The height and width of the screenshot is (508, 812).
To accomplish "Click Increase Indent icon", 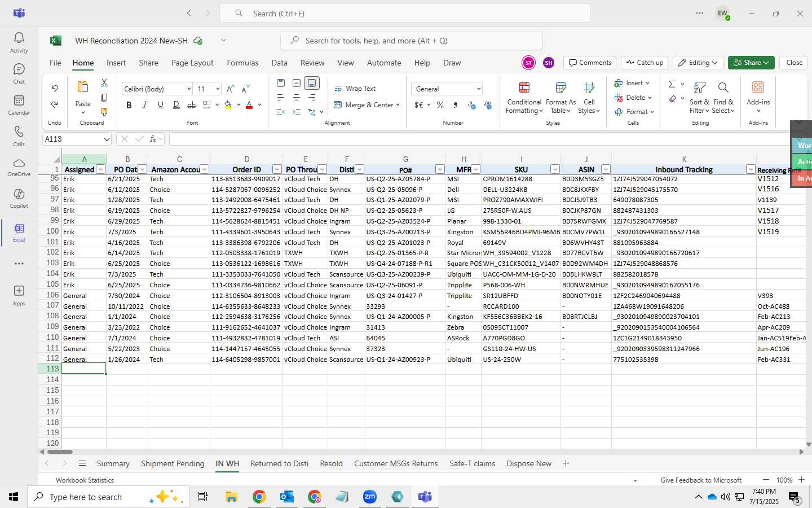I will click(x=297, y=112).
